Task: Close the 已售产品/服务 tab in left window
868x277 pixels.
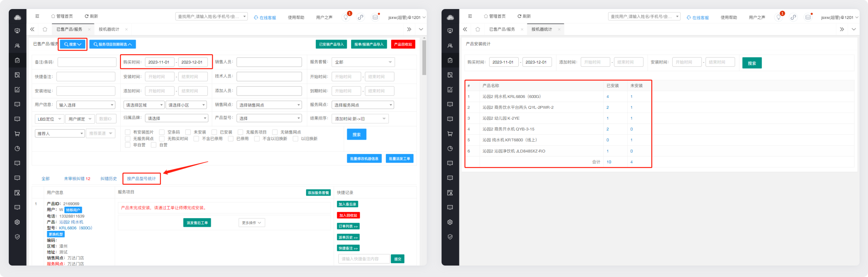Action: click(89, 29)
